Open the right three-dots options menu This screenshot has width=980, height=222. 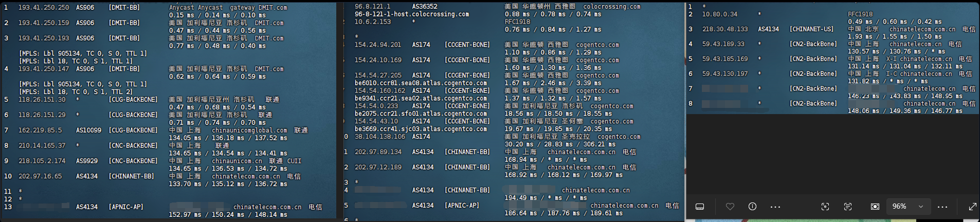tap(942, 207)
